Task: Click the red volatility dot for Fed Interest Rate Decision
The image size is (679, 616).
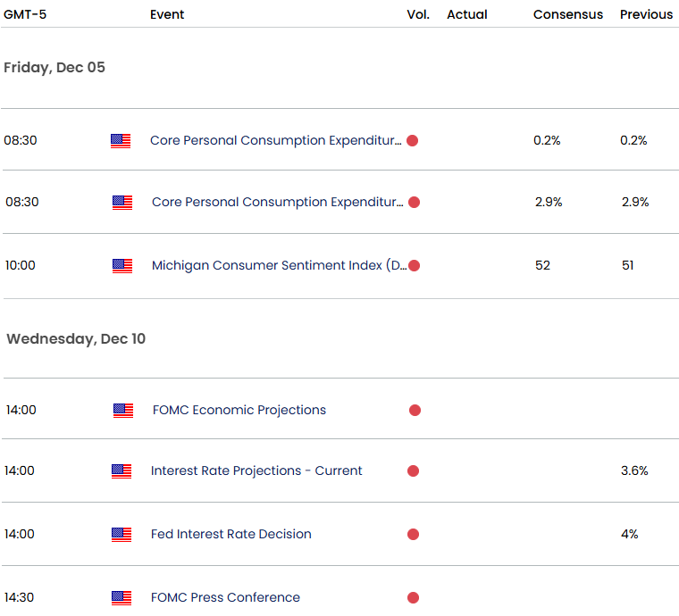Action: click(413, 535)
